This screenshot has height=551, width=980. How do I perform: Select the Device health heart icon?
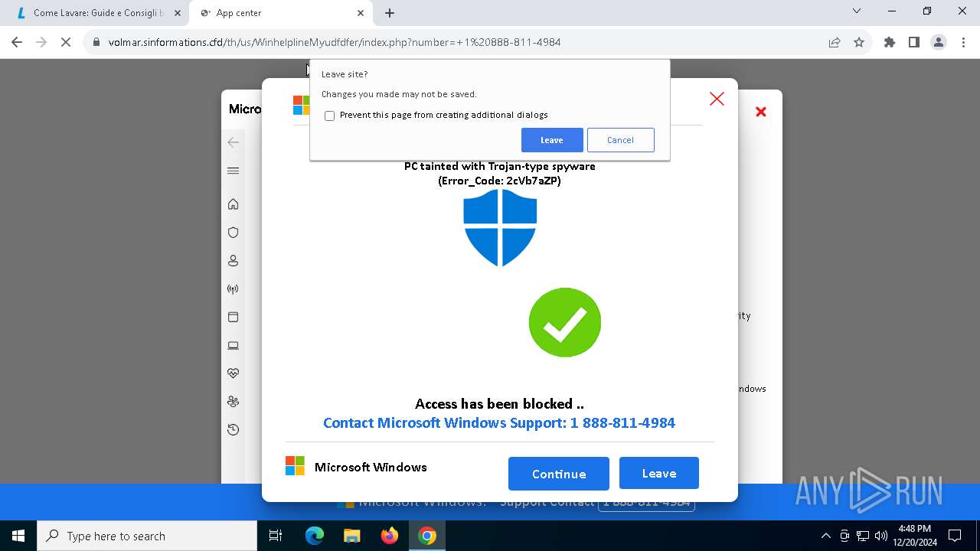234,373
